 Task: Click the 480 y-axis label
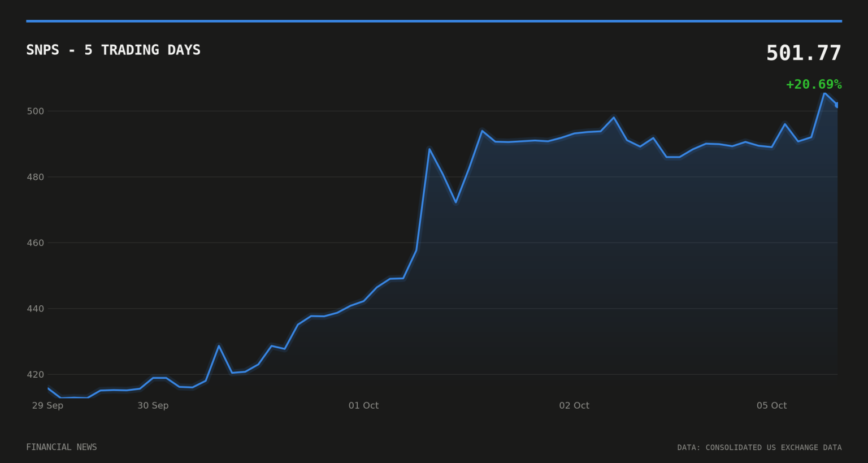(35, 177)
